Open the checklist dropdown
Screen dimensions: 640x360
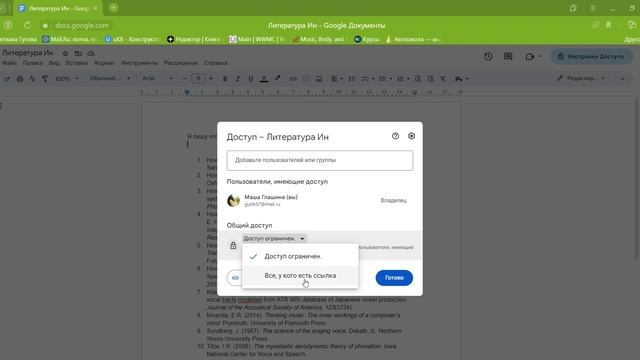tap(368, 78)
